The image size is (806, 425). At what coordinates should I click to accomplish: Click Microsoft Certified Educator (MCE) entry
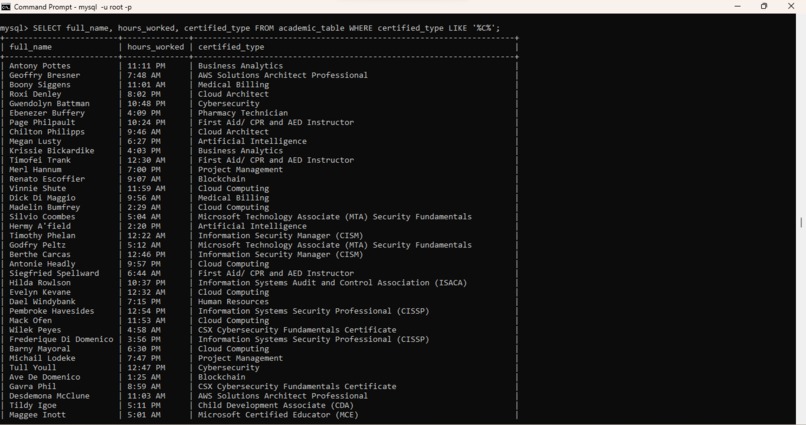(278, 414)
